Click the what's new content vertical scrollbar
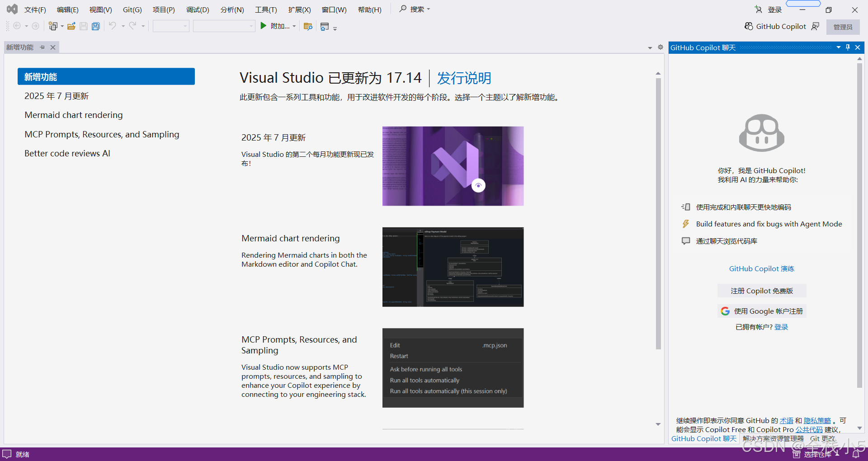868x461 pixels. [658, 214]
